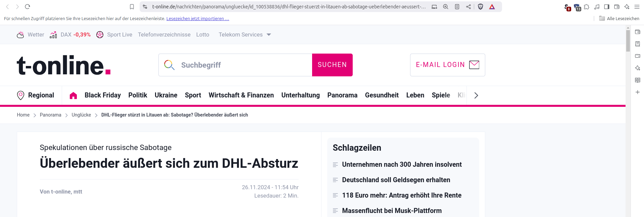Click the pink home icon in navigation
Screen dimensions: 644x217
73,95
